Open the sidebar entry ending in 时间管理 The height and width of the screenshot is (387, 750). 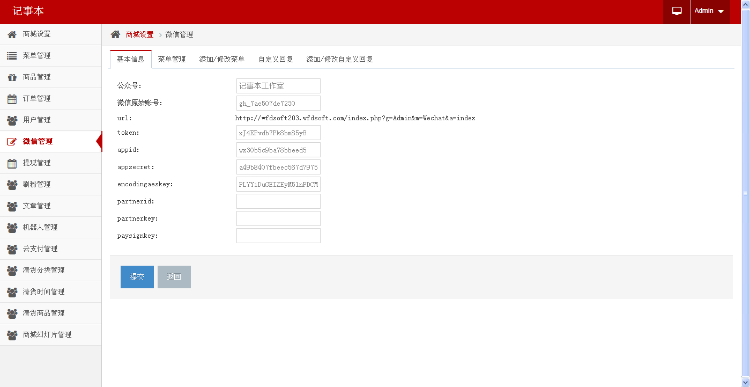(x=50, y=292)
